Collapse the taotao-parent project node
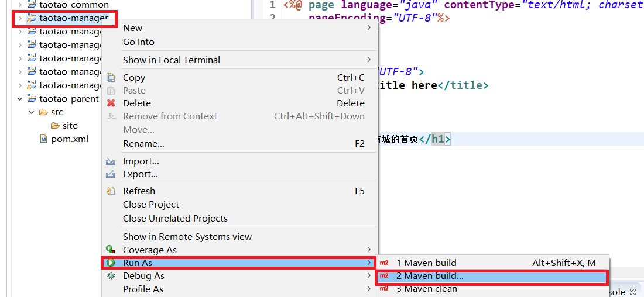Screen dimensions: 644x297 [x=19, y=98]
